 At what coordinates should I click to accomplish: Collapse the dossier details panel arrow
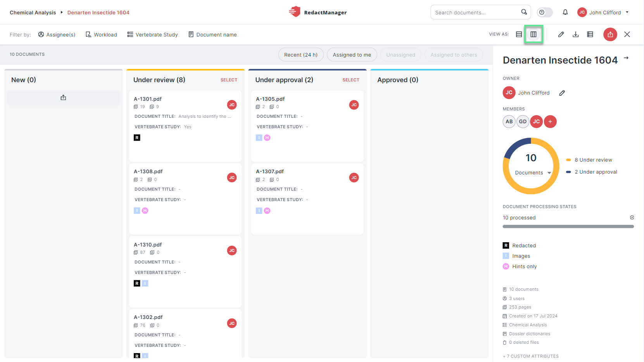626,58
